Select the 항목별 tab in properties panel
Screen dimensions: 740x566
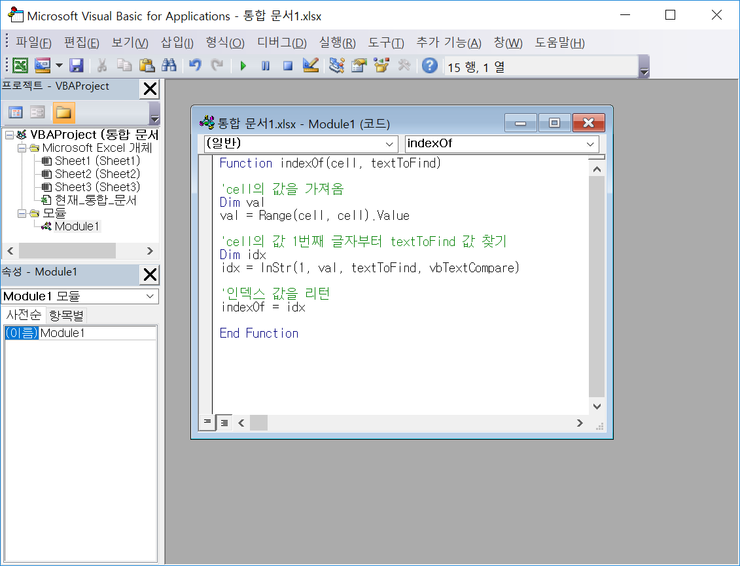68,315
